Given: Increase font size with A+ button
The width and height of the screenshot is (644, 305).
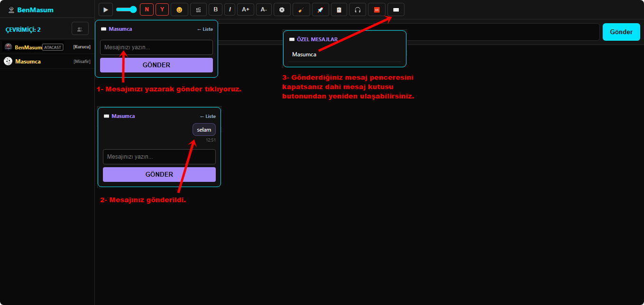Looking at the screenshot, I should pyautogui.click(x=245, y=9).
